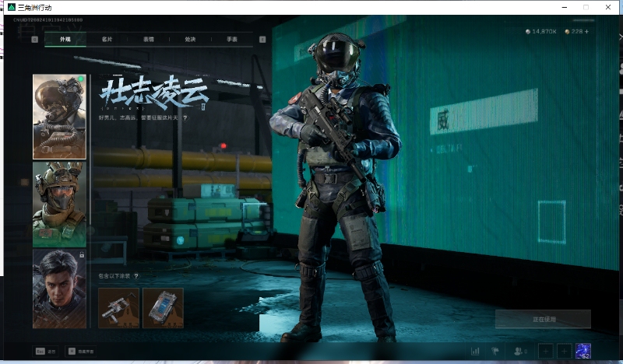This screenshot has width=623, height=364.
Task: Select the included weapon paint item
Action: [x=119, y=308]
